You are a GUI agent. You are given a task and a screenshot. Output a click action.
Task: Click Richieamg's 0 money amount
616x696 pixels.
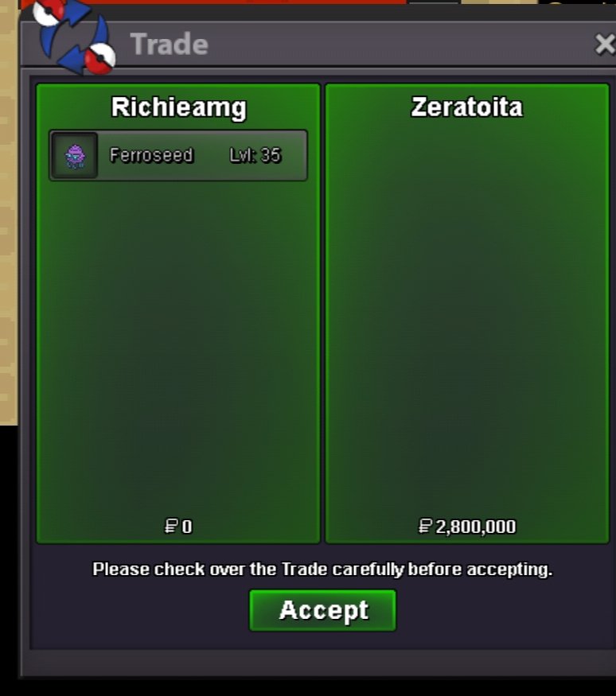[x=187, y=527]
